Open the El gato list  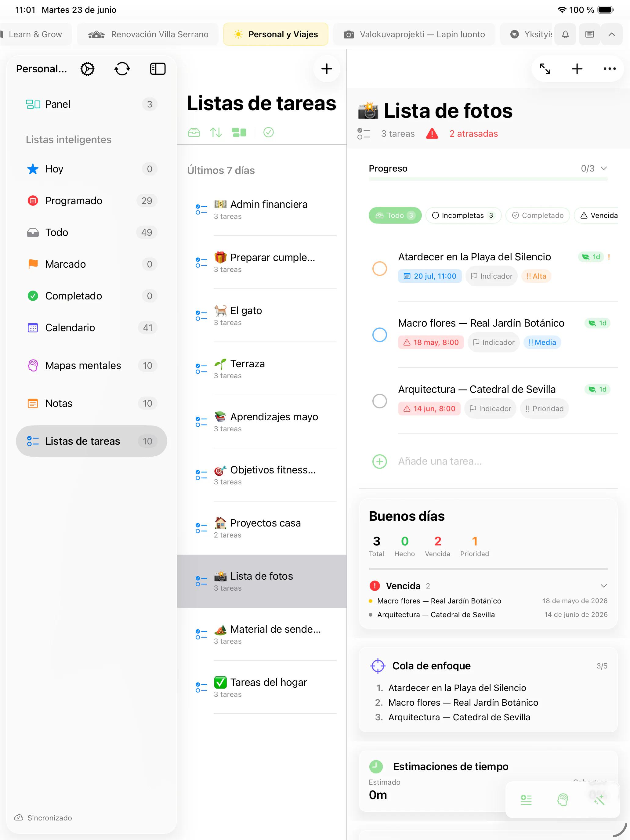pos(262,316)
